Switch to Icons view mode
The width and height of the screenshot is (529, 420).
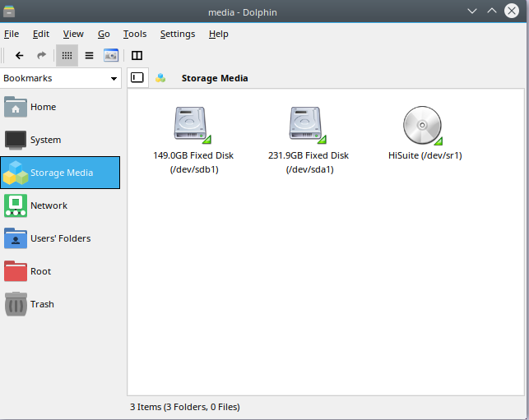[x=67, y=55]
